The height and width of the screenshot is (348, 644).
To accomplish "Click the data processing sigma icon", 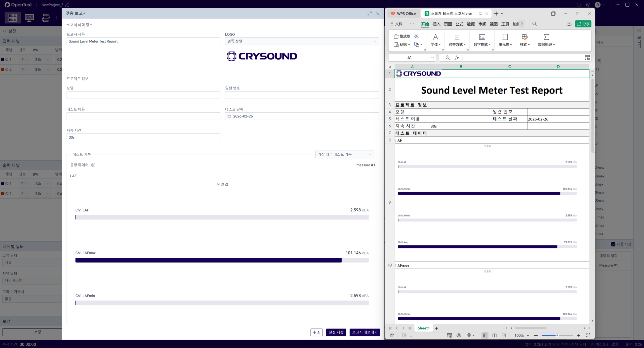I will coord(546,37).
